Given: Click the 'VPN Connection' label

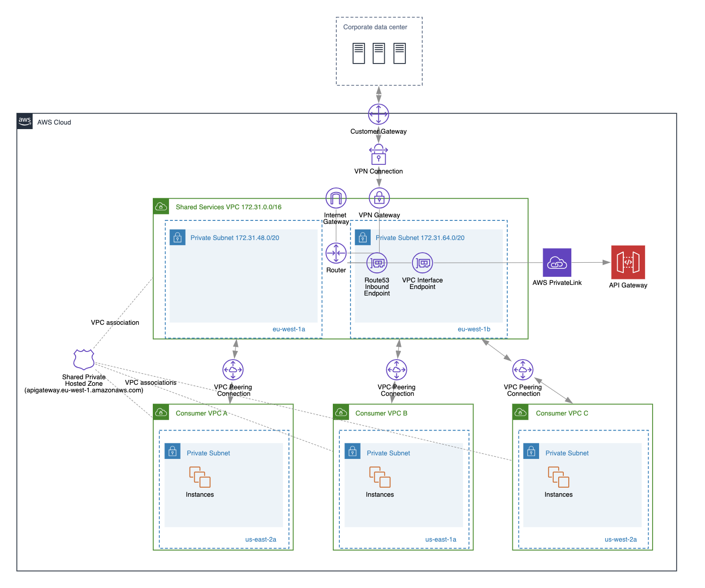Looking at the screenshot, I should point(378,171).
